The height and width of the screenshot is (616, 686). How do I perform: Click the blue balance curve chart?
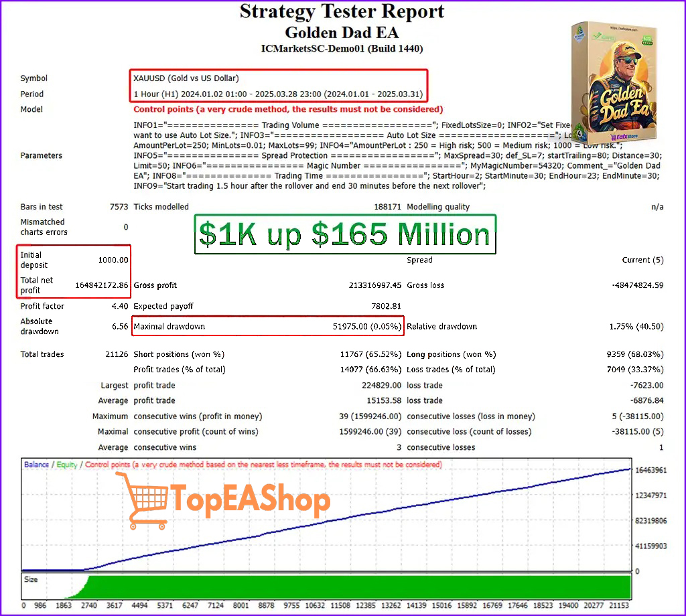tap(326, 515)
